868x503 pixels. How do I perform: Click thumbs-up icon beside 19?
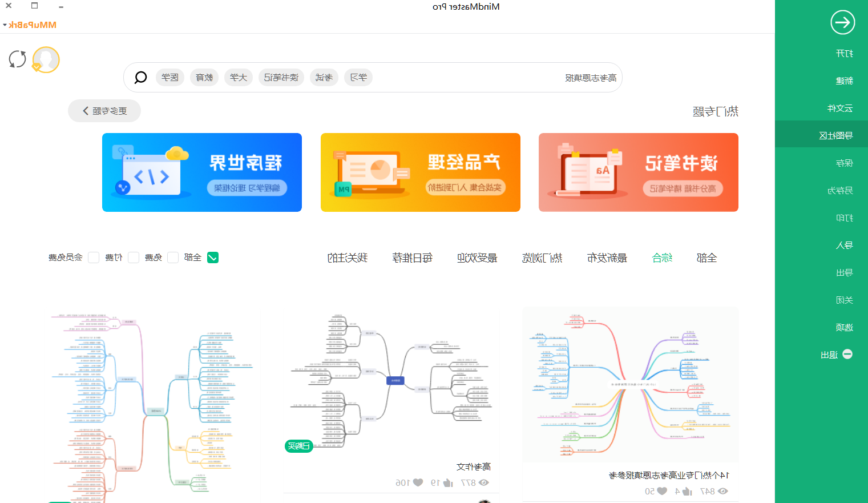click(x=448, y=482)
